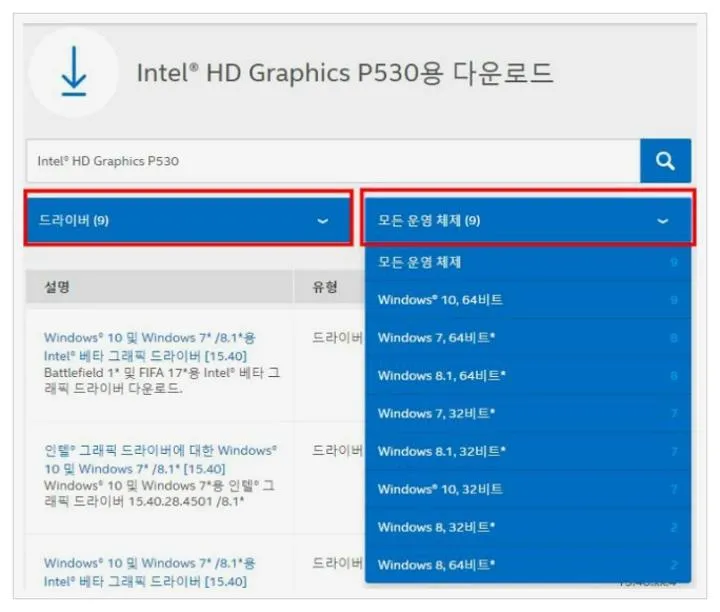Select Windows 8.1, 64비트 option
The image size is (720, 612).
click(x=528, y=376)
